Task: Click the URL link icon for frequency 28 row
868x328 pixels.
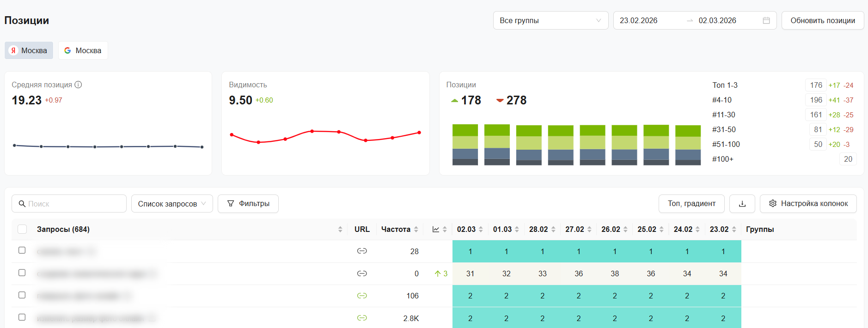Action: click(x=362, y=251)
